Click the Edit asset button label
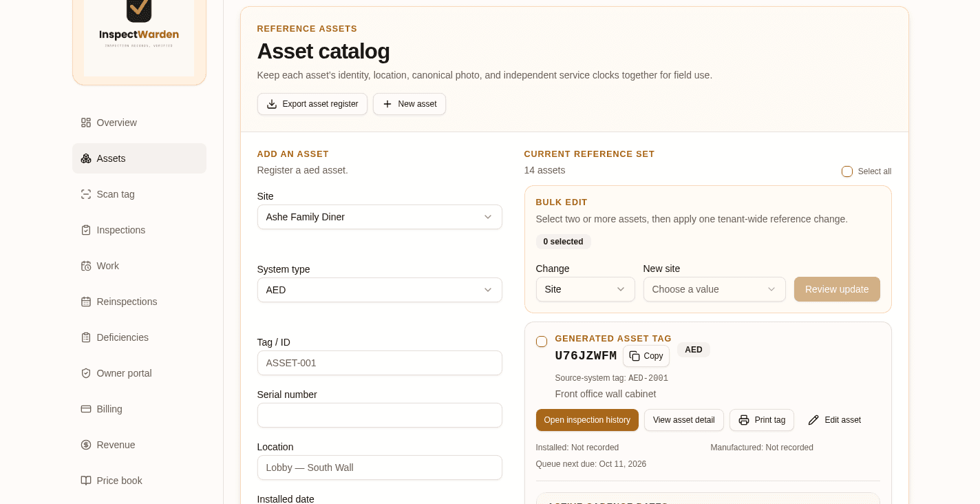 [843, 420]
